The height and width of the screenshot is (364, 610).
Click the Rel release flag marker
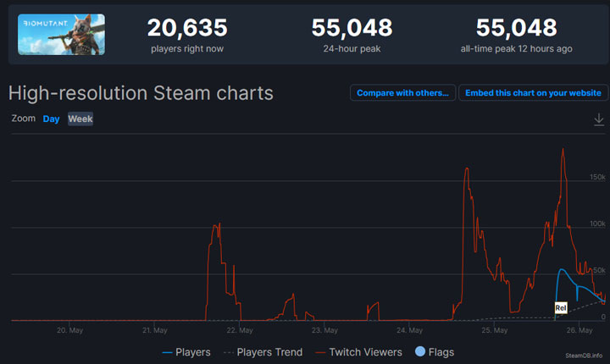tap(560, 307)
